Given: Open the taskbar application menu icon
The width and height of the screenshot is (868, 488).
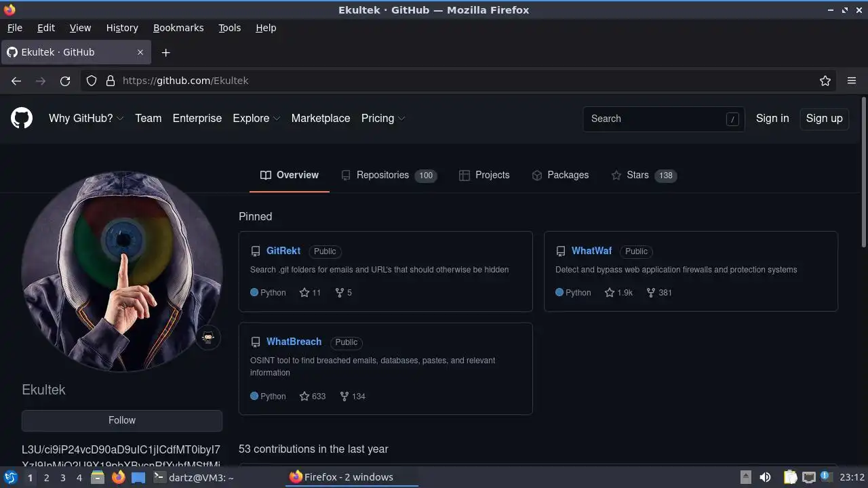Looking at the screenshot, I should pyautogui.click(x=11, y=477).
